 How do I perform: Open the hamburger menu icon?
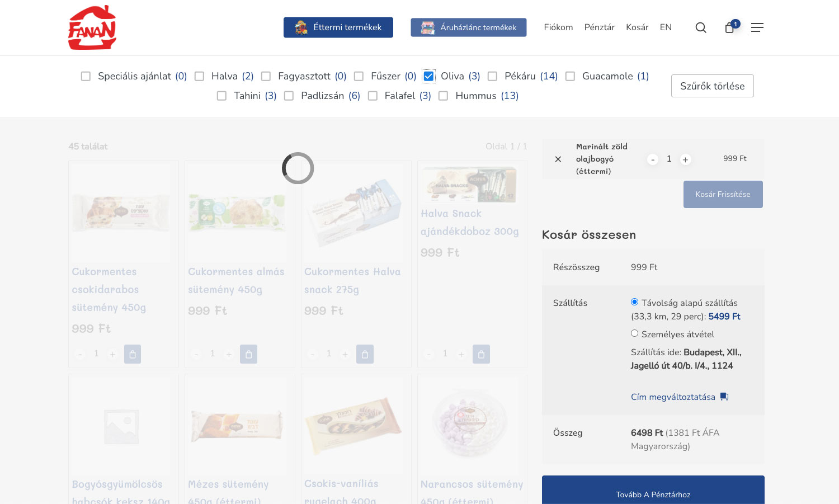click(757, 27)
